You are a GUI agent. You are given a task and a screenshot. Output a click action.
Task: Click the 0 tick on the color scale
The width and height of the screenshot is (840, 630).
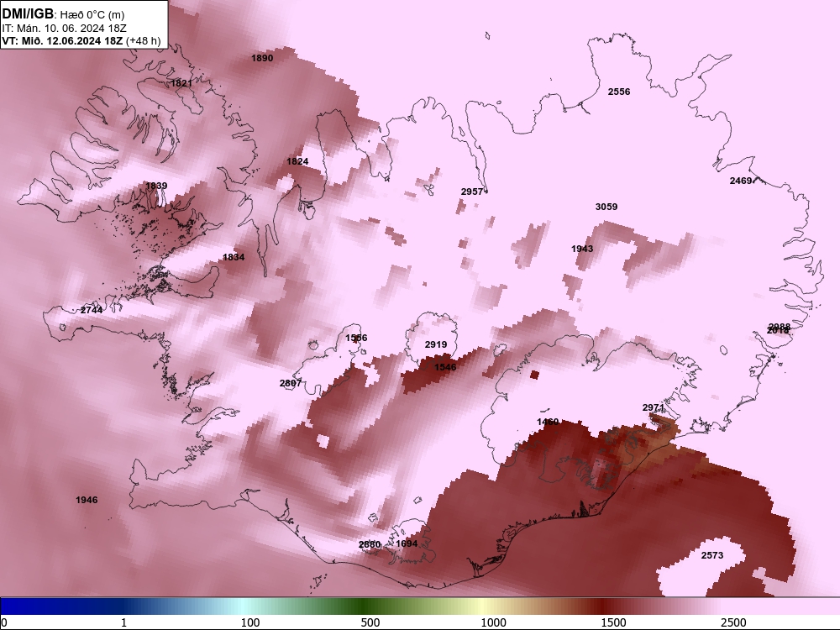(x=5, y=622)
